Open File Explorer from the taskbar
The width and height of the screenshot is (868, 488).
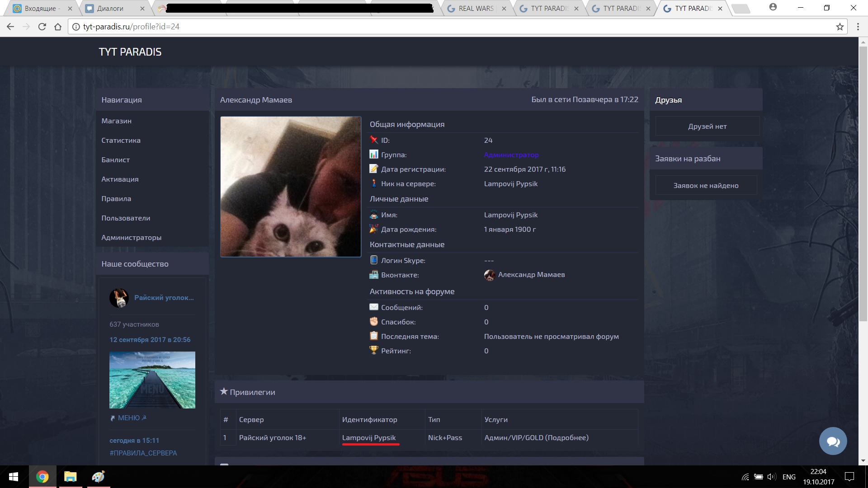click(70, 477)
